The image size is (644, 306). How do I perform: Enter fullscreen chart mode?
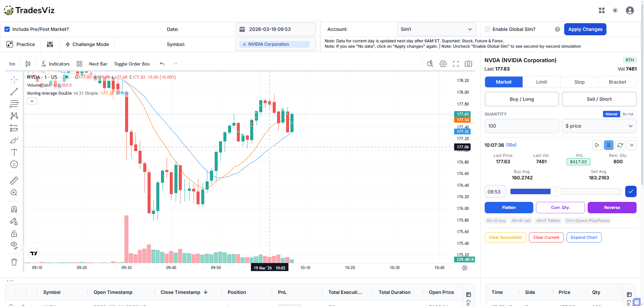click(x=455, y=64)
